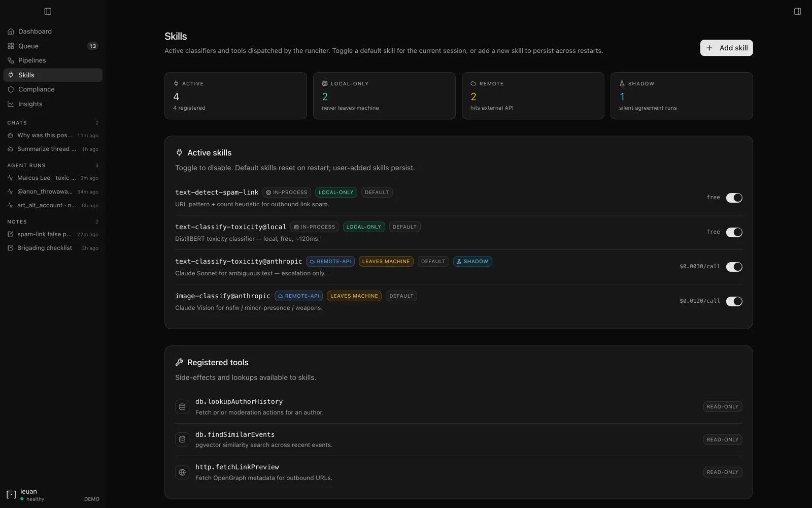Click LEAVES MACHINE badge on image-classify@anthropic
The image size is (812, 508).
(x=354, y=296)
